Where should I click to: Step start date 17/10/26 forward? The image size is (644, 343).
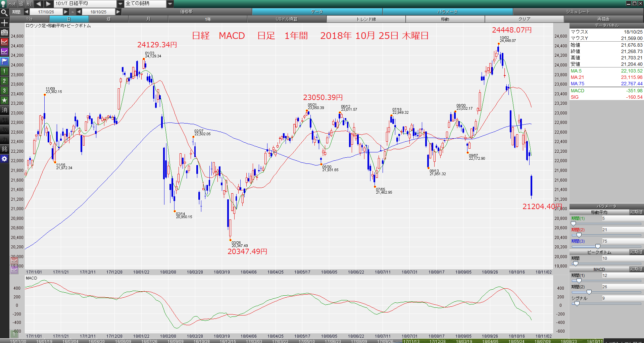pyautogui.click(x=66, y=12)
